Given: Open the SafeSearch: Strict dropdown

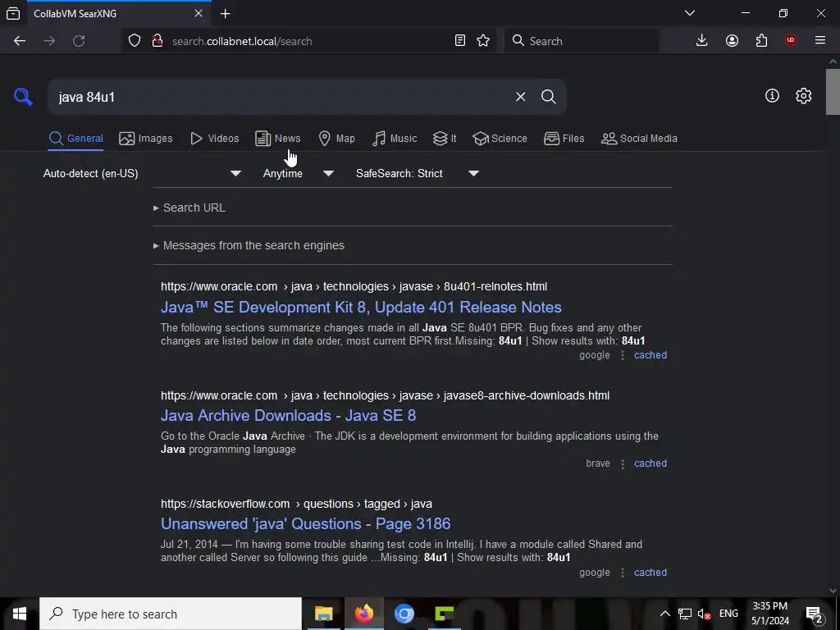Looking at the screenshot, I should 418,174.
